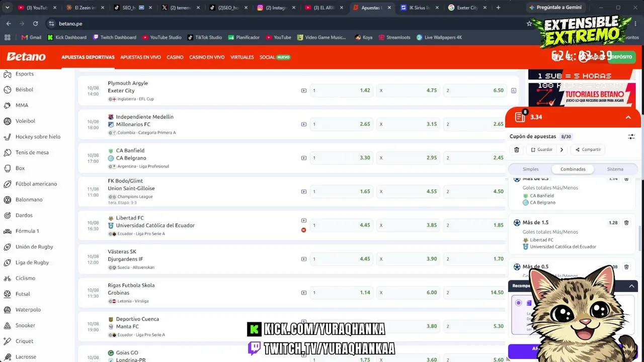Switch bet slip to Sistema tab

click(615, 169)
